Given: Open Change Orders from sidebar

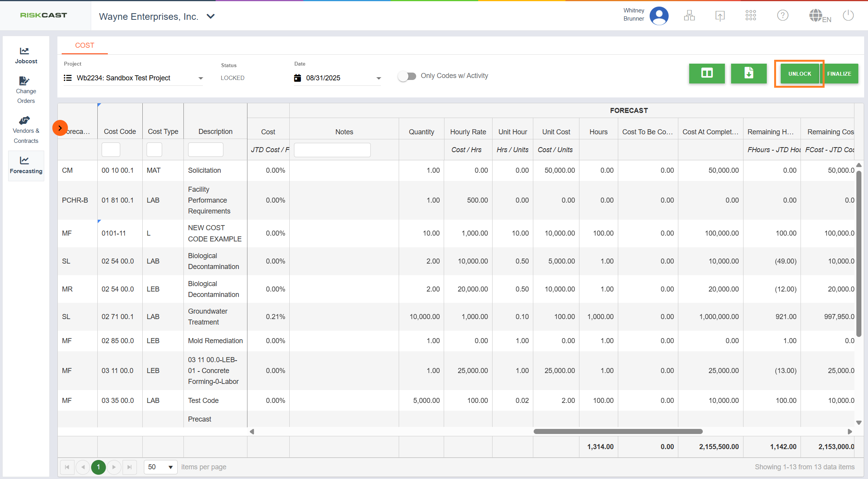Looking at the screenshot, I should [26, 90].
